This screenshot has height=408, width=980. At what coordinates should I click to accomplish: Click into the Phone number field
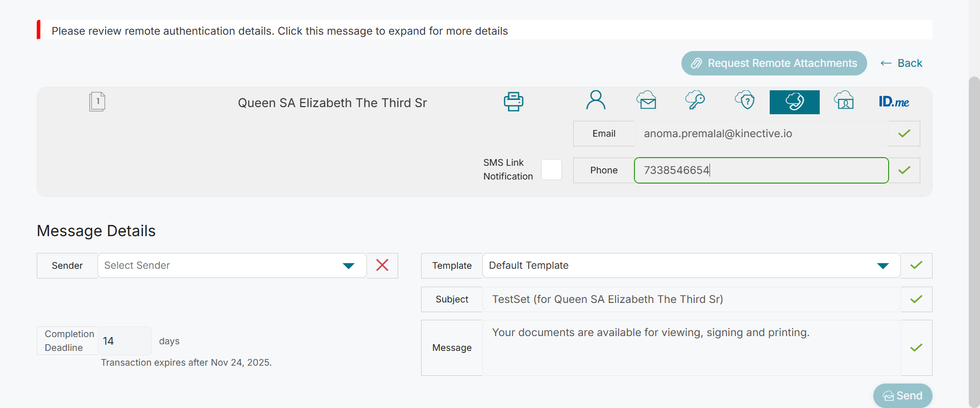(x=761, y=170)
